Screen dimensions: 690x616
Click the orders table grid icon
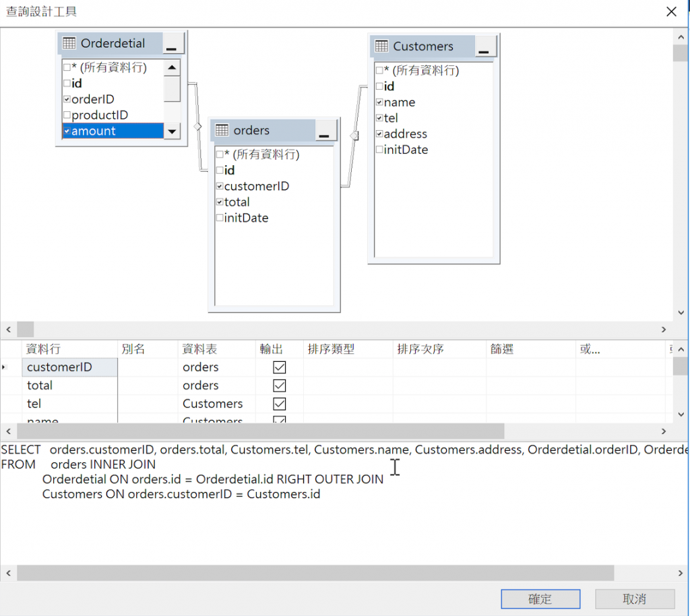coord(222,130)
